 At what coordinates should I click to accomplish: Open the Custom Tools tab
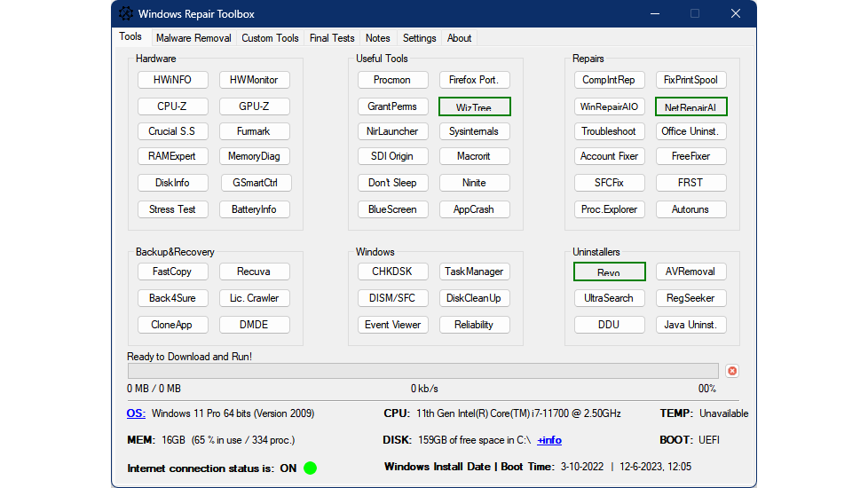point(270,37)
